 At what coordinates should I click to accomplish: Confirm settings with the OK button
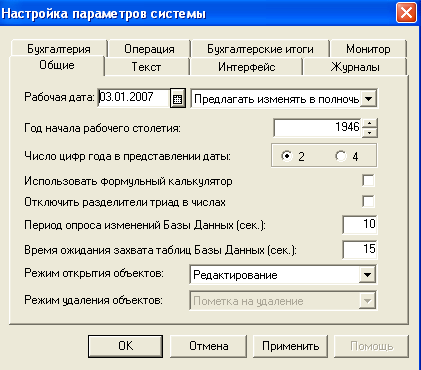[125, 346]
